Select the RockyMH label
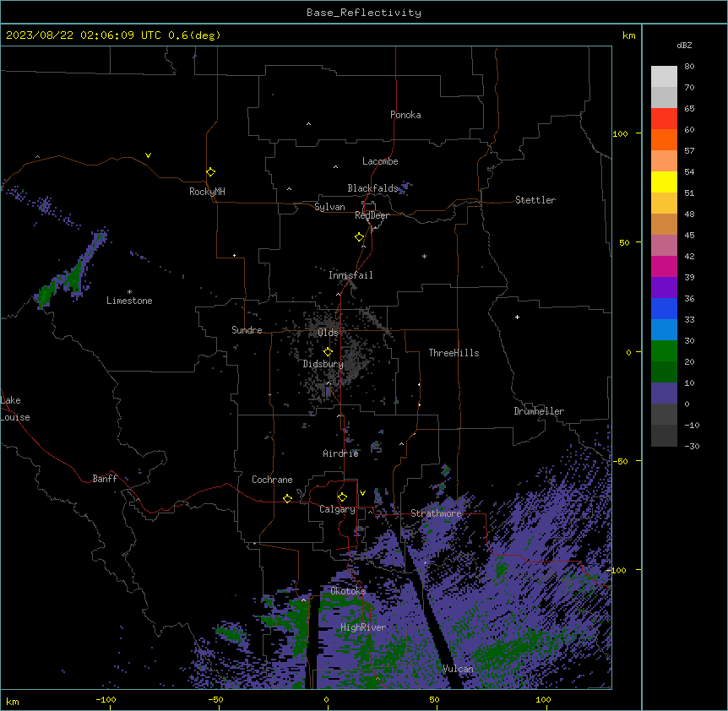This screenshot has width=728, height=711. pyautogui.click(x=207, y=192)
